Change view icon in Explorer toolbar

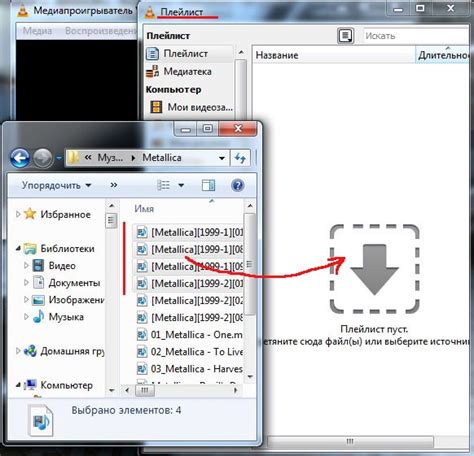(163, 185)
